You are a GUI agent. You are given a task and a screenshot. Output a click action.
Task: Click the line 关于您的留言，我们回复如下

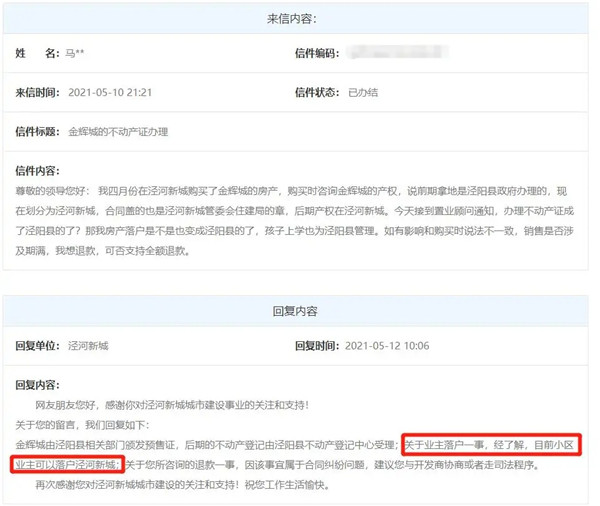[x=82, y=425]
